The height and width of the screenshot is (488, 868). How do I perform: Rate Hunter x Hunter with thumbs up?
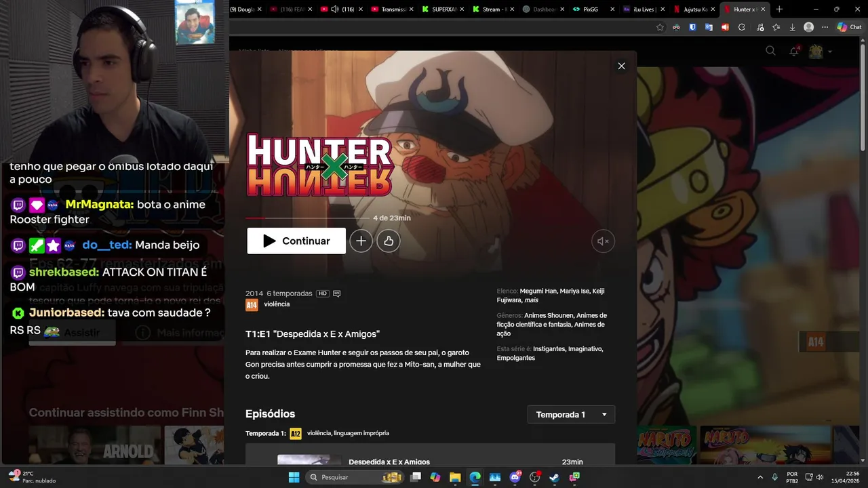coord(389,241)
